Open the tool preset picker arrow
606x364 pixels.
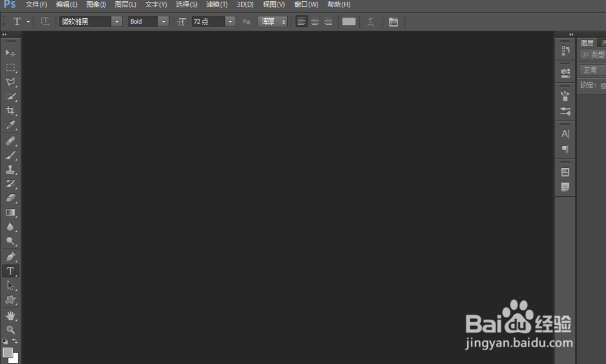coord(28,22)
